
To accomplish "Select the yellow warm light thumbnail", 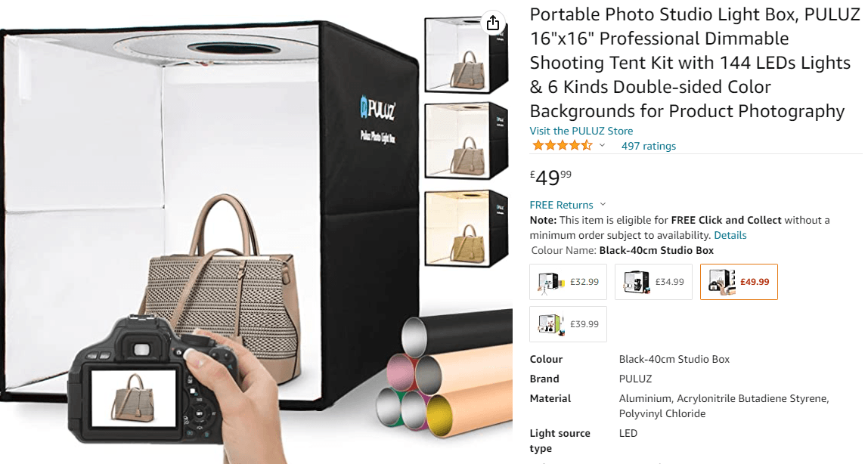I will 466,228.
